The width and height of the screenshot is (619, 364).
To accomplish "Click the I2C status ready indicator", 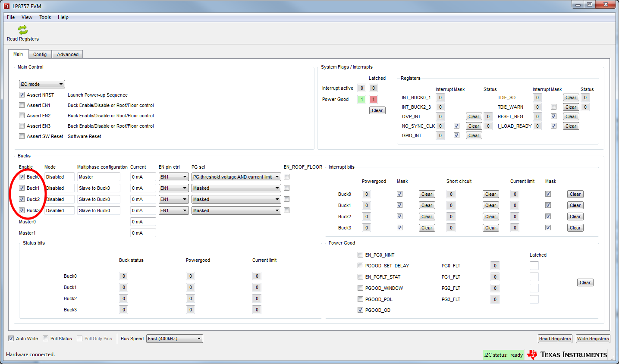I will coord(503,355).
